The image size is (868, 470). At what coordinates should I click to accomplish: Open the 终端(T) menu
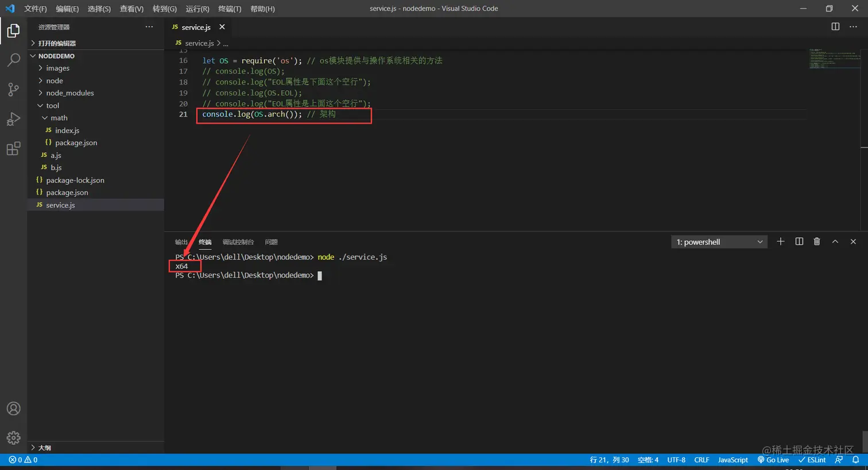(x=230, y=9)
